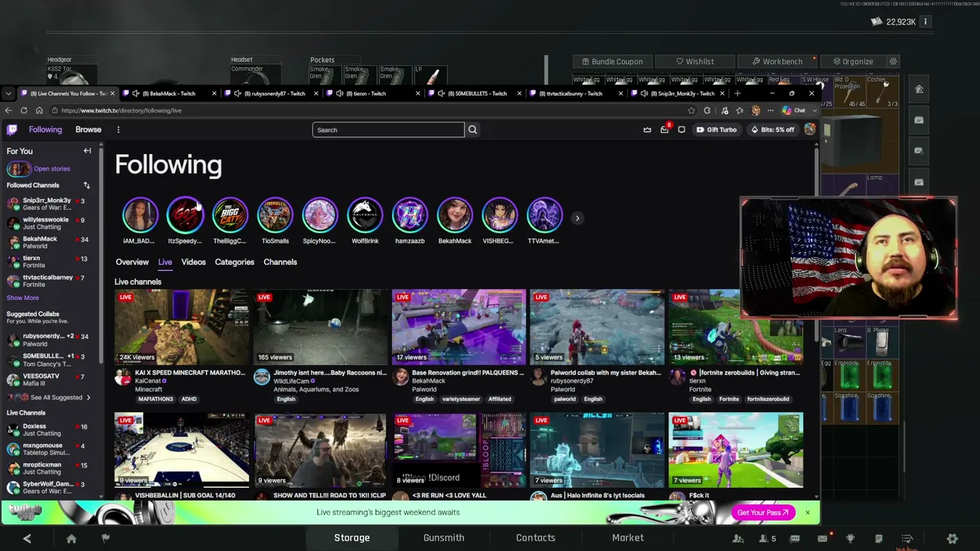Screen dimensions: 980x551
Task: Refresh the Twitch page in the browser
Action: [x=24, y=110]
